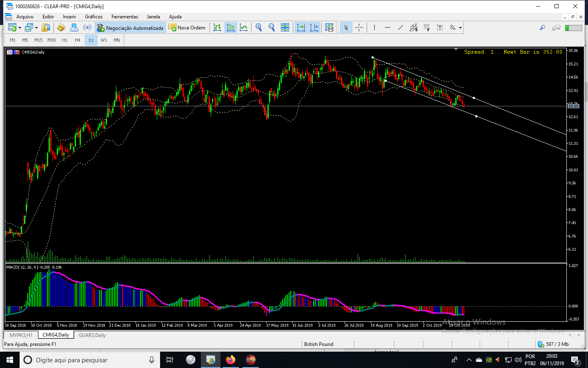Switch chart to candlestick mode

coord(231,28)
